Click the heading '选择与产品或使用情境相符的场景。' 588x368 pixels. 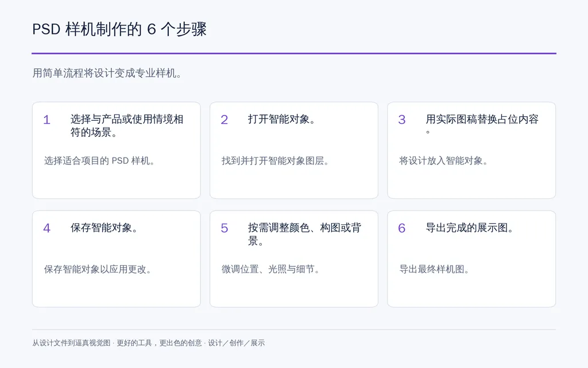pyautogui.click(x=127, y=126)
